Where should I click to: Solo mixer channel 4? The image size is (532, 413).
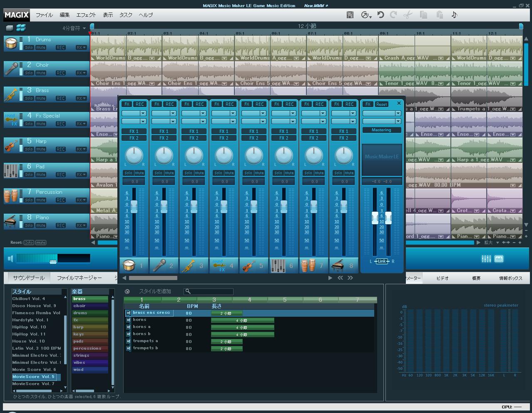tap(218, 173)
